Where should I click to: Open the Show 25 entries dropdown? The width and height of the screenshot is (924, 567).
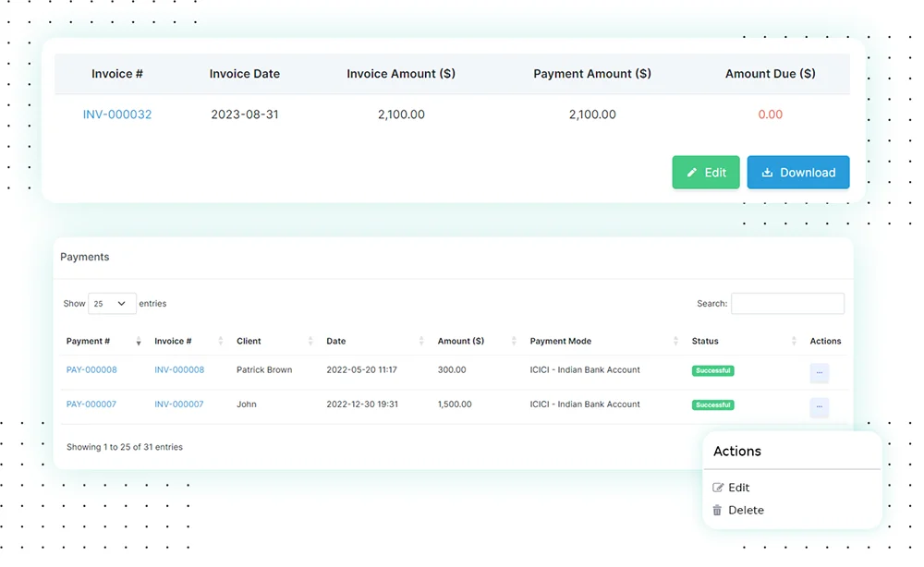[x=111, y=303]
